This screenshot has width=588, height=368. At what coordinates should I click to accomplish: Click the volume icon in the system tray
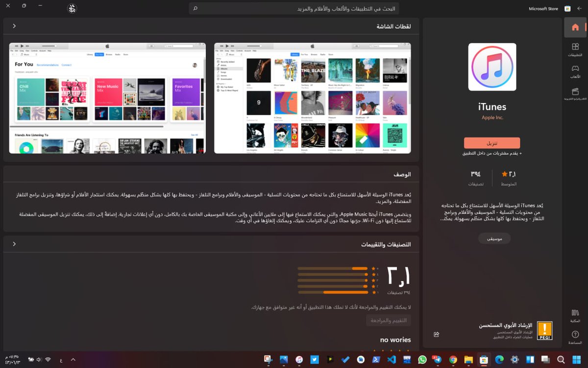pos(39,360)
